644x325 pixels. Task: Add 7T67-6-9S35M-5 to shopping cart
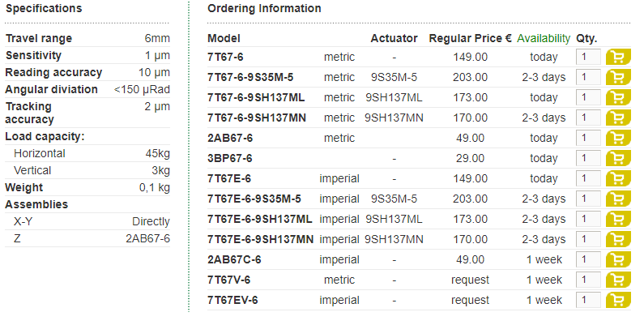tap(618, 77)
